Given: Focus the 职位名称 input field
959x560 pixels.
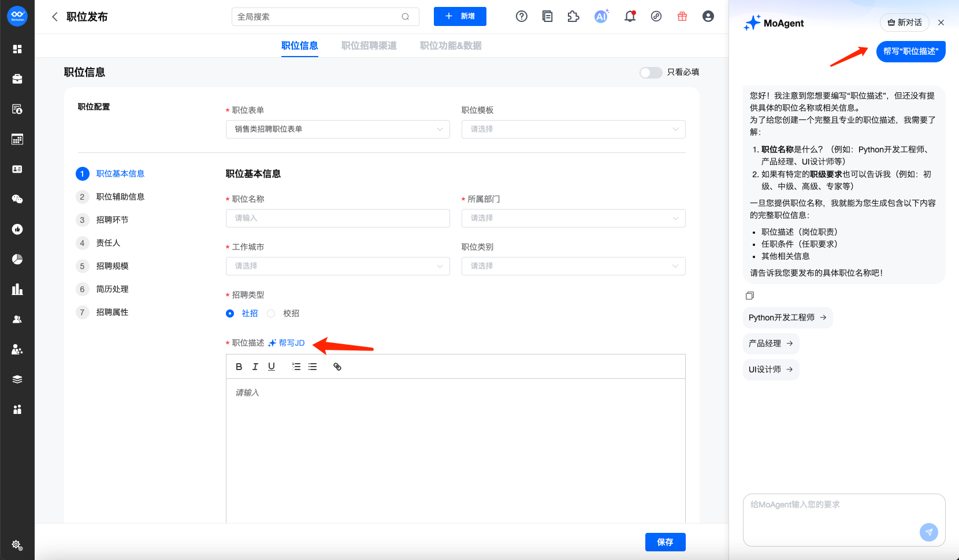Looking at the screenshot, I should point(338,218).
